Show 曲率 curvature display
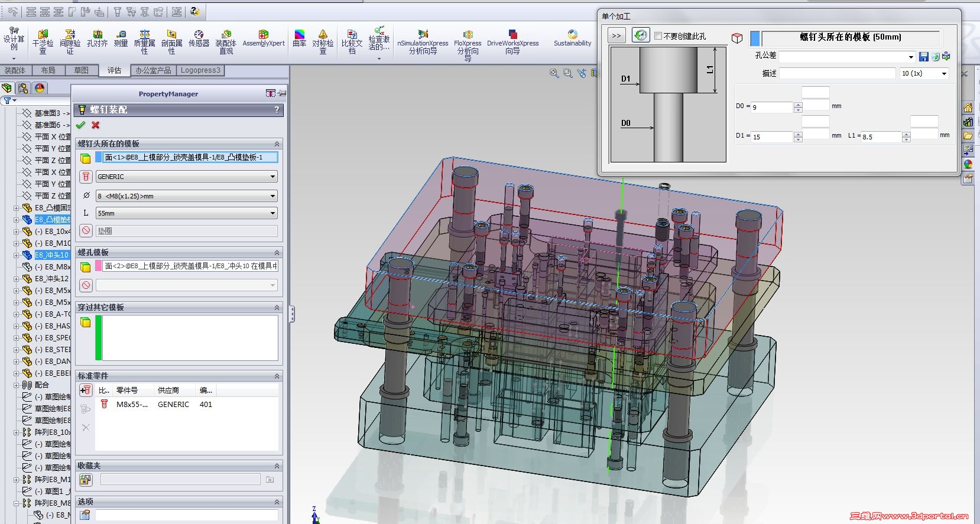Image resolution: width=980 pixels, height=524 pixels. click(x=300, y=39)
